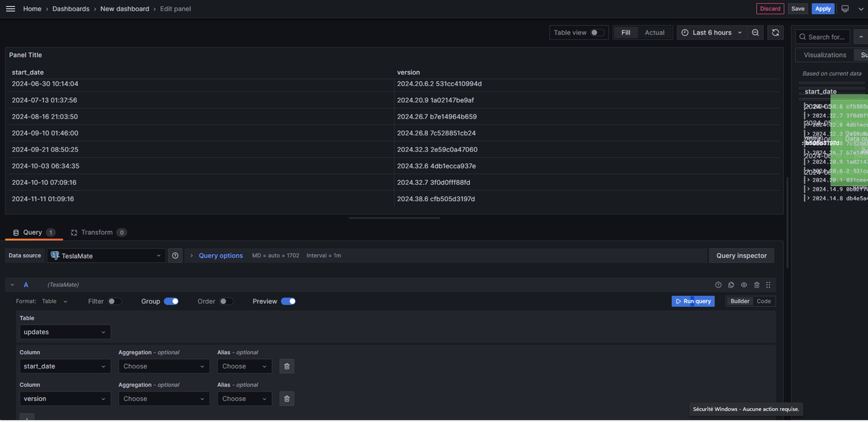Disable the Group switch
Viewport: 868px width, 422px height.
click(171, 301)
